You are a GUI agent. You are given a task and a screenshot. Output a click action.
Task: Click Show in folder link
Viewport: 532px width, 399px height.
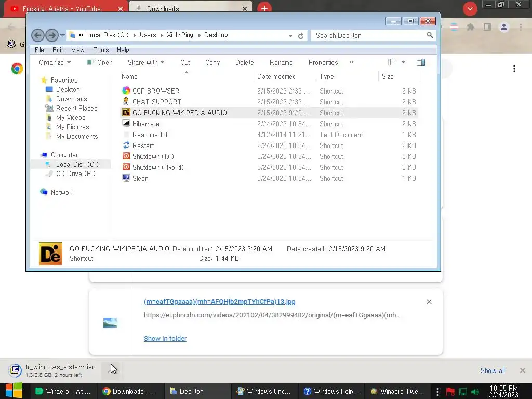[165, 338]
